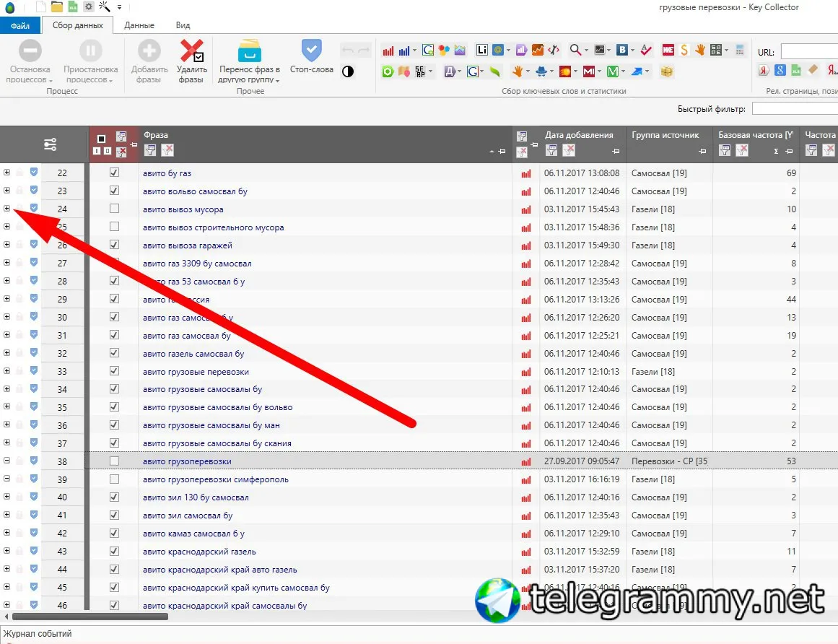Image resolution: width=838 pixels, height=644 pixels.
Task: Click into the URL input field
Action: (809, 52)
